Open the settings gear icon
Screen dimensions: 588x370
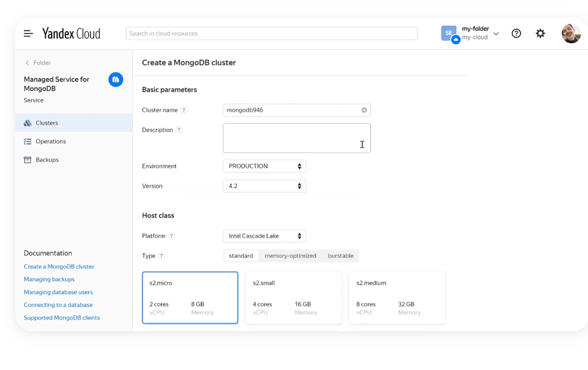click(x=540, y=33)
